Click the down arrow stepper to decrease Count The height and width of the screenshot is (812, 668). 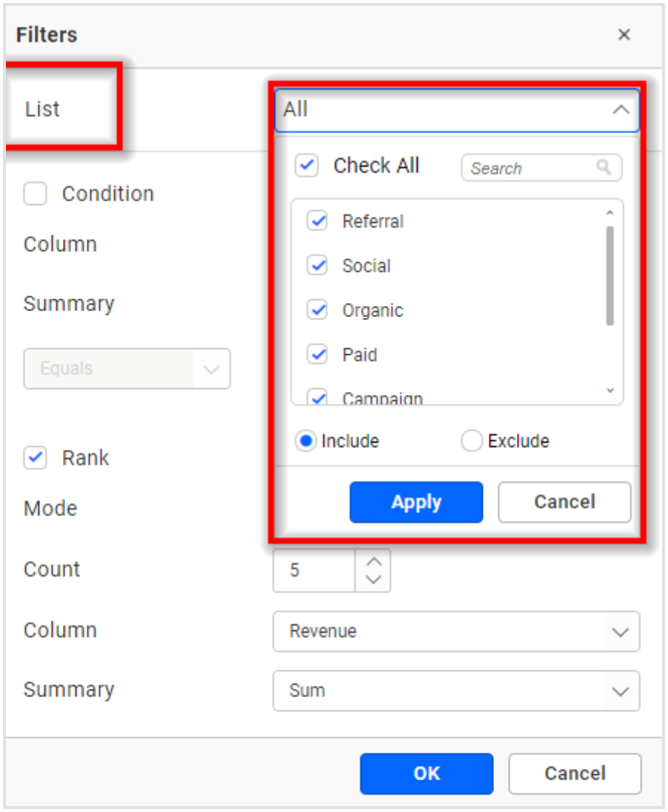click(373, 578)
